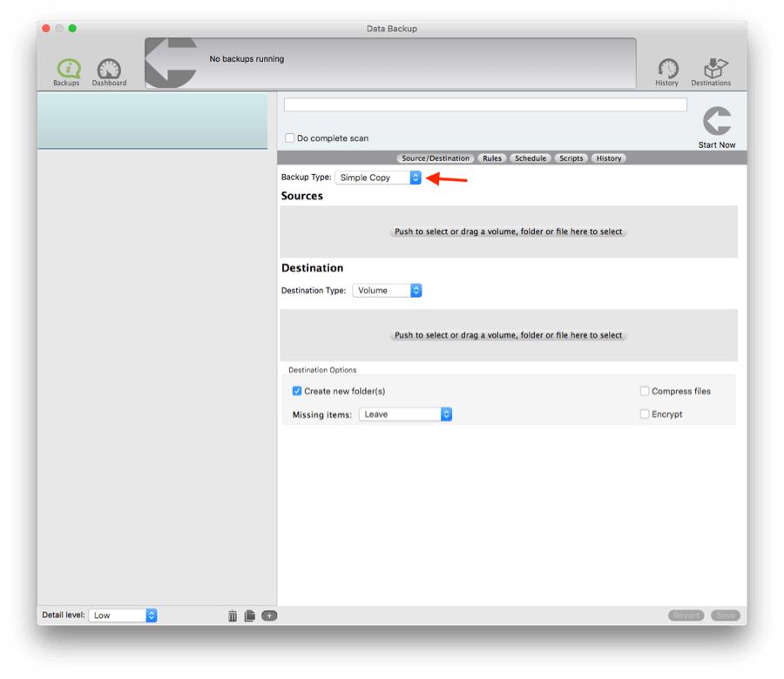This screenshot has height=679, width=784.
Task: Switch to the Schedule tab
Action: point(530,158)
